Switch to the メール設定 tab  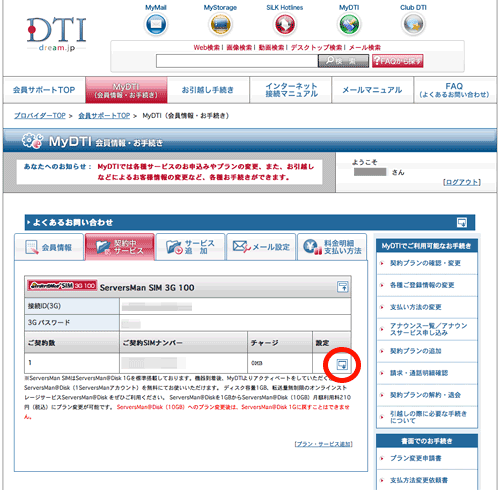[x=261, y=247]
